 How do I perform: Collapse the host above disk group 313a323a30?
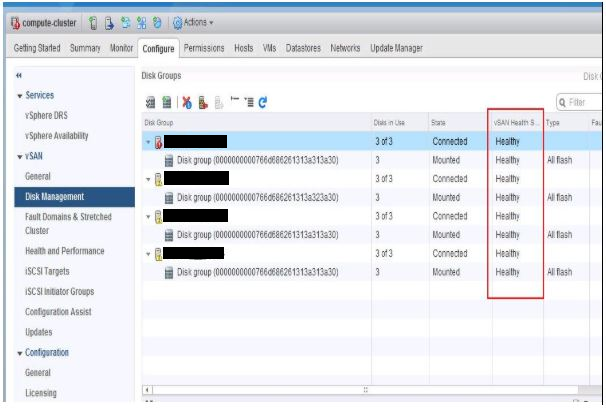[x=148, y=179]
